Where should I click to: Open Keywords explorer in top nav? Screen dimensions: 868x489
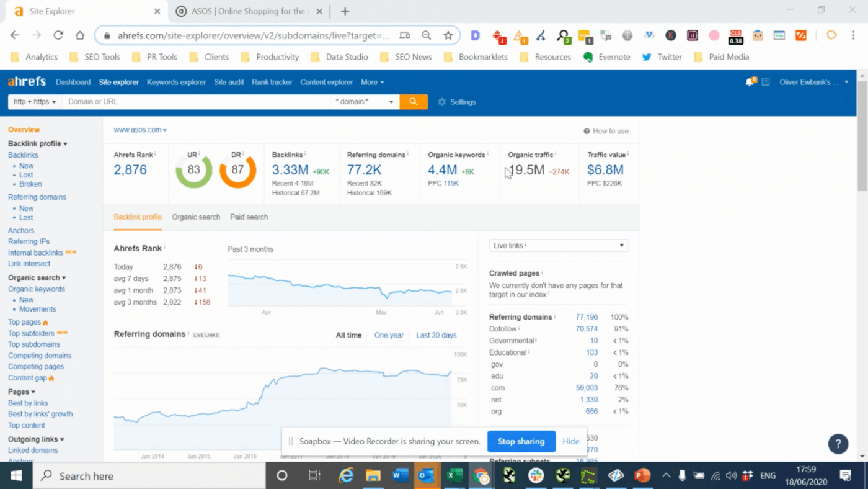tap(176, 82)
